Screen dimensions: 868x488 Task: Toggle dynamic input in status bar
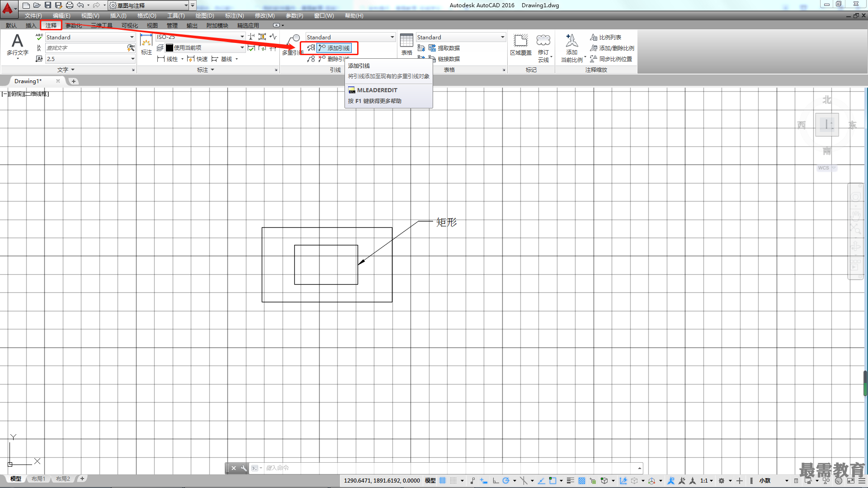pyautogui.click(x=484, y=481)
